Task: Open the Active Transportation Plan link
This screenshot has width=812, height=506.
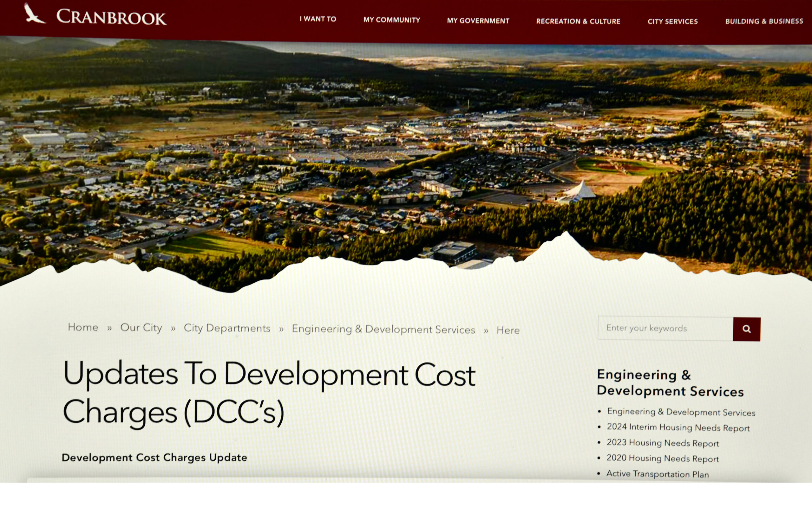Action: click(x=657, y=474)
